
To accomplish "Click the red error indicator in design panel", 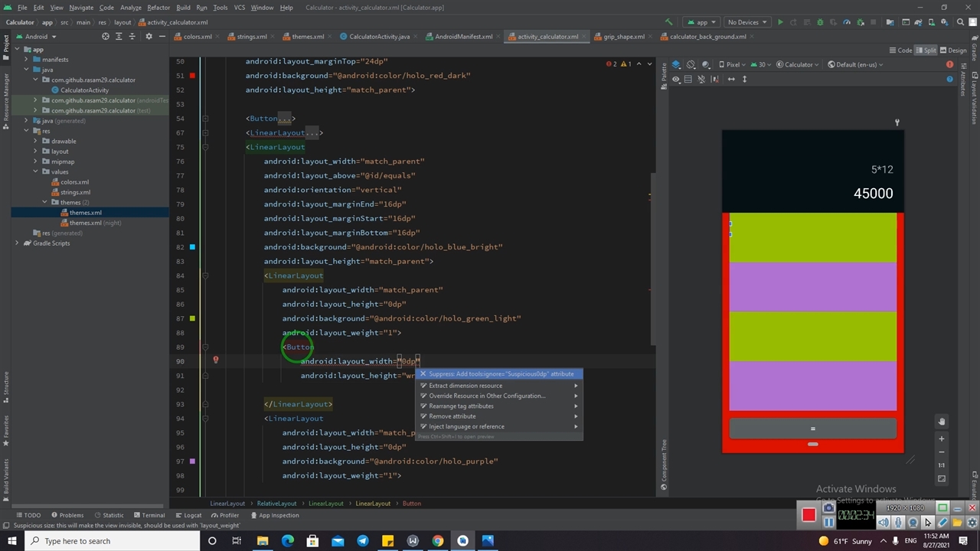I will tap(950, 64).
